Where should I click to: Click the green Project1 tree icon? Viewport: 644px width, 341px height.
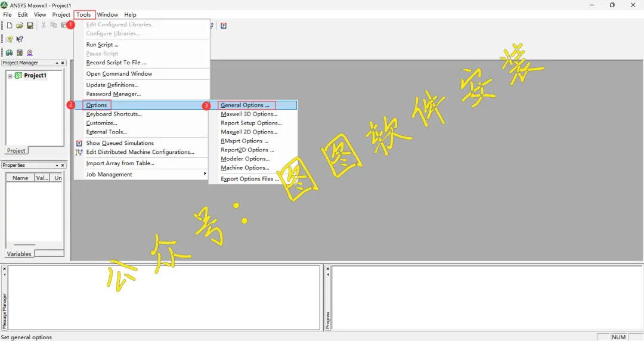18,75
